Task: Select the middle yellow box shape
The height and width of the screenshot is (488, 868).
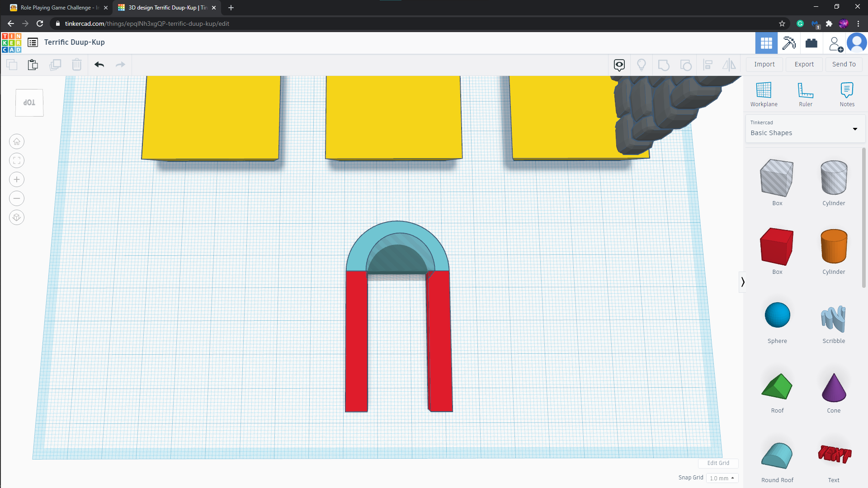Action: click(393, 117)
